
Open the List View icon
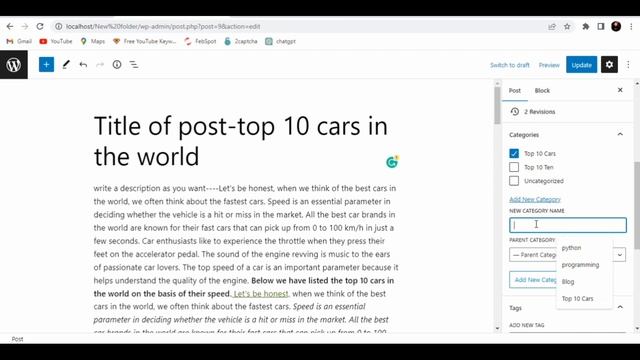click(134, 64)
